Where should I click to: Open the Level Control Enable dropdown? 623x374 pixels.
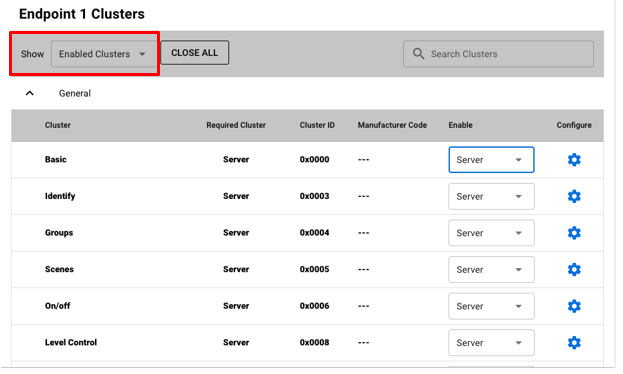(x=491, y=343)
